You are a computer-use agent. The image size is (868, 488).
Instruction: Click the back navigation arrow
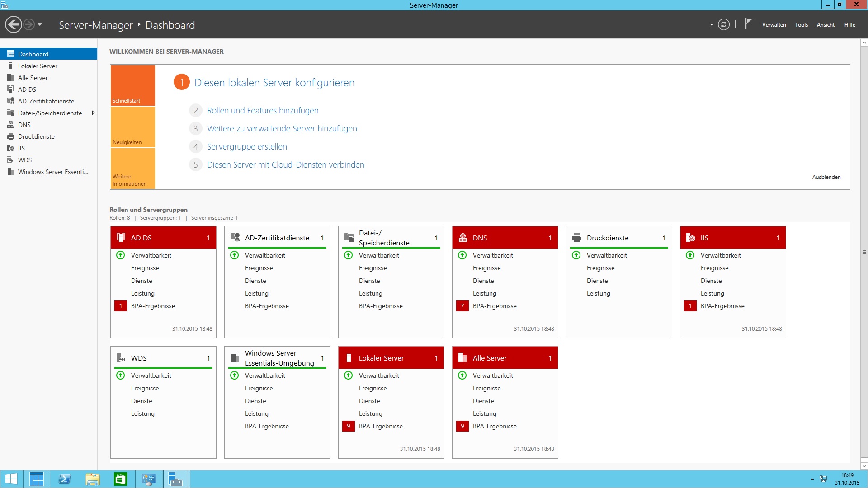tap(14, 24)
